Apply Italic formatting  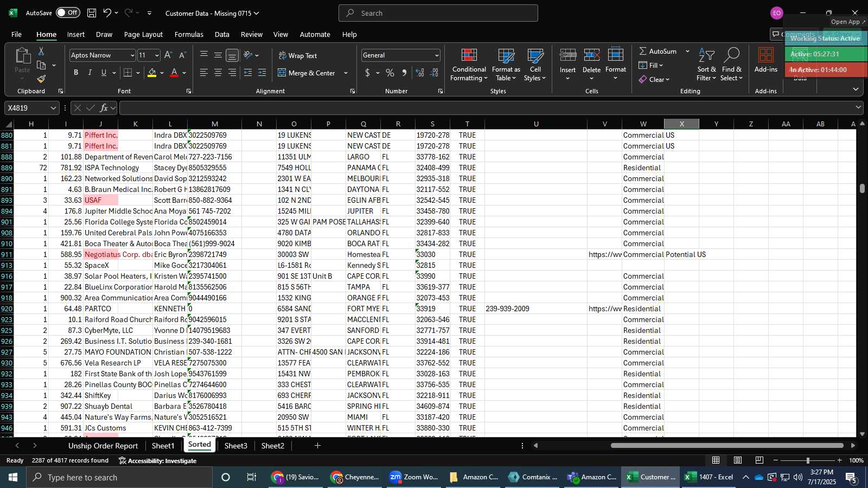coord(90,73)
